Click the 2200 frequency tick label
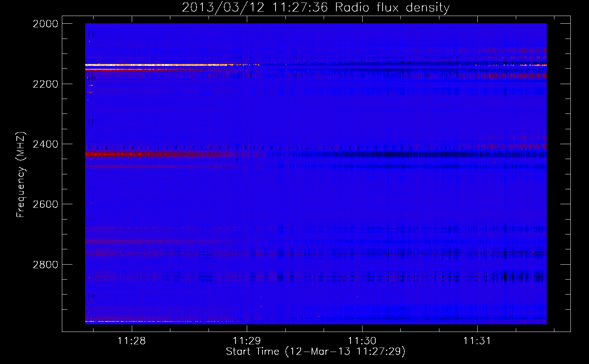 point(46,84)
